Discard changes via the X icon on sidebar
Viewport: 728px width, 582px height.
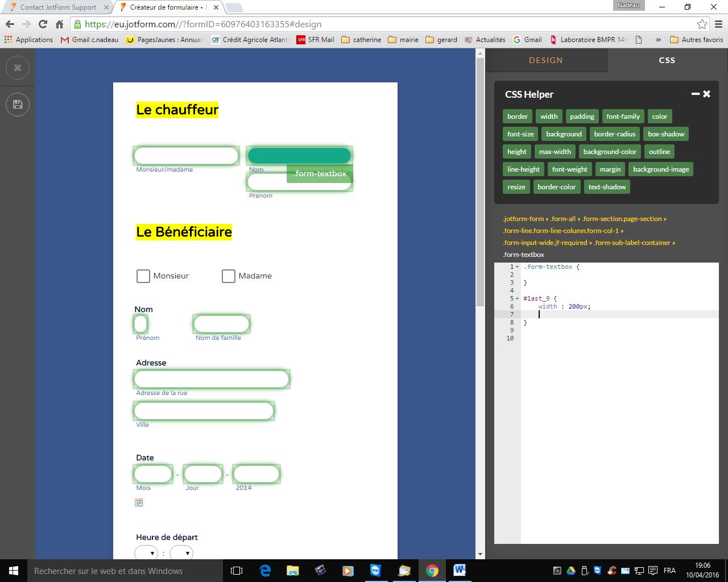click(x=18, y=67)
